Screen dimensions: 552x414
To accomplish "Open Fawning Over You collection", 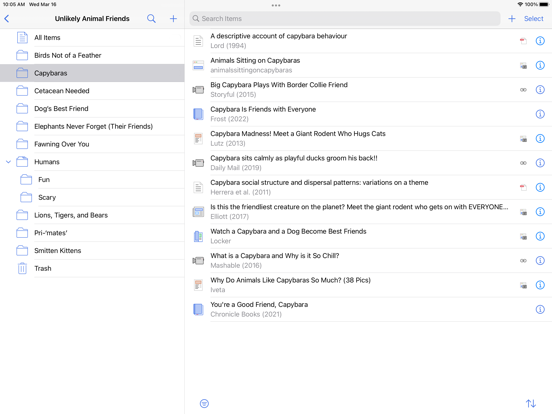I will click(x=92, y=144).
